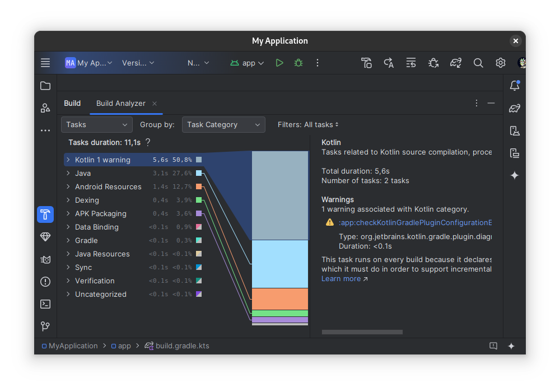The width and height of the screenshot is (560, 392).
Task: Run the app with green play button
Action: coord(279,63)
